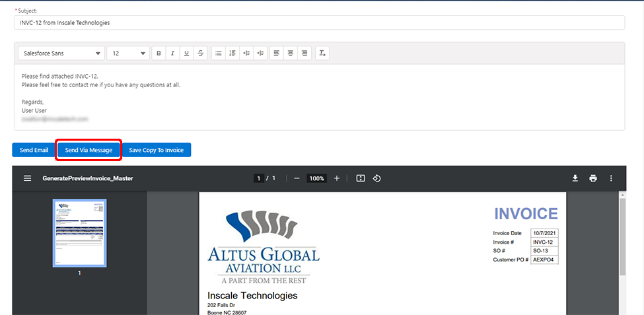Click the AEXPO4 customer PO value
This screenshot has width=644, height=315.
[545, 260]
